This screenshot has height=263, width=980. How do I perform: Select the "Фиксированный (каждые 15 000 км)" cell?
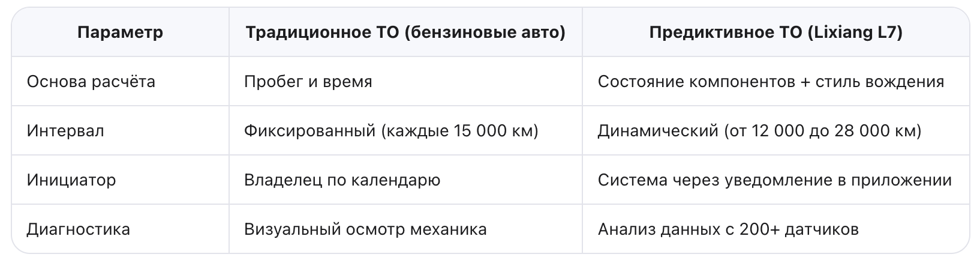[391, 131]
